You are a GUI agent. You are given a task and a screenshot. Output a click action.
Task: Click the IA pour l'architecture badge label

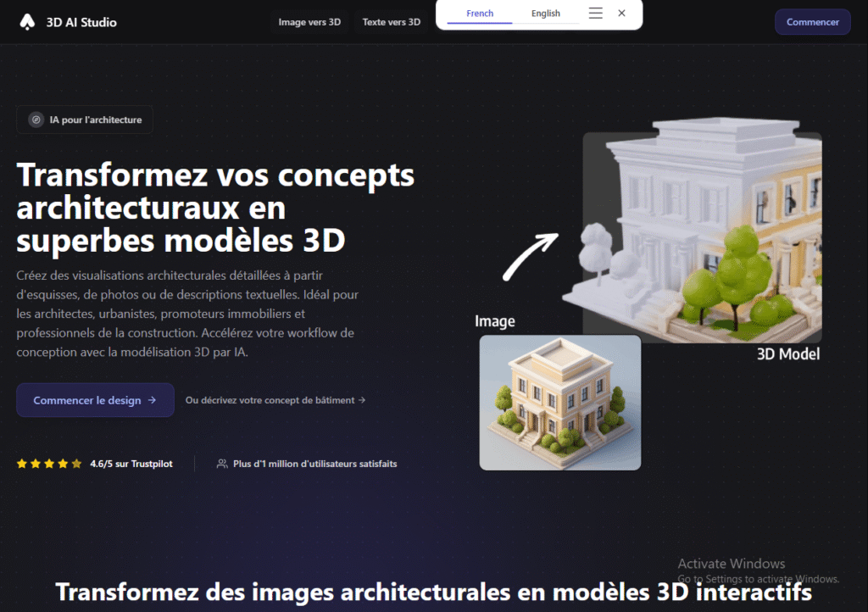pos(96,120)
